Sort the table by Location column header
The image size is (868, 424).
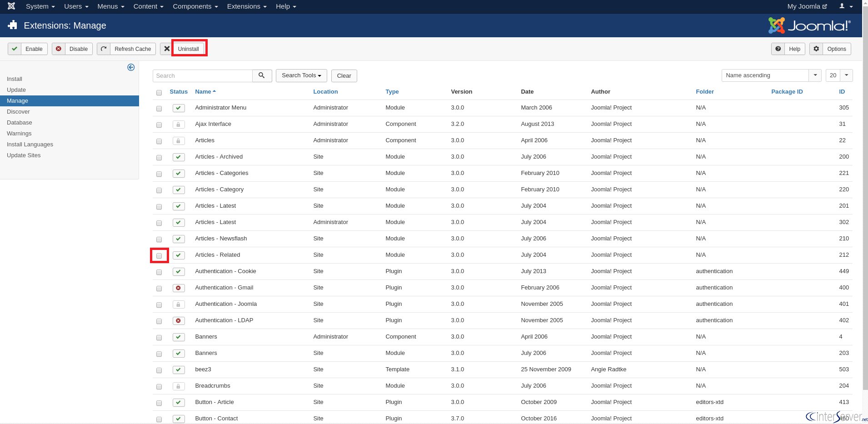point(325,92)
